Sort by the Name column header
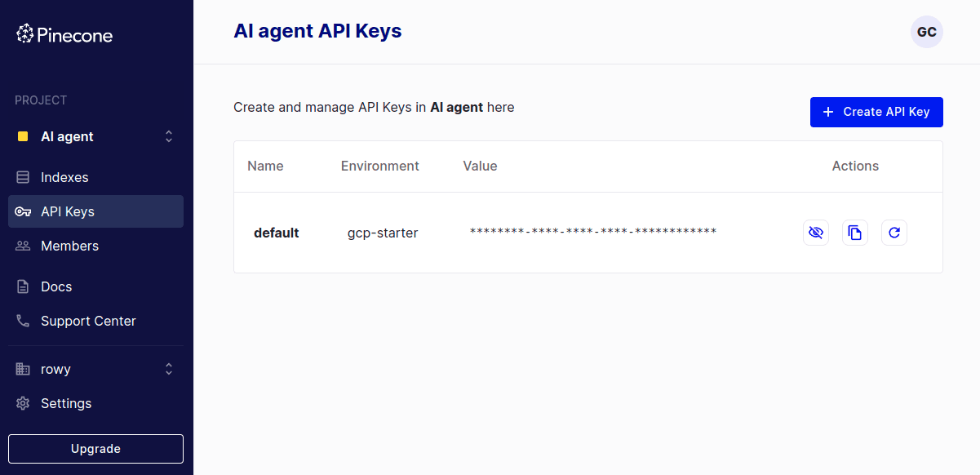980x475 pixels. (265, 166)
